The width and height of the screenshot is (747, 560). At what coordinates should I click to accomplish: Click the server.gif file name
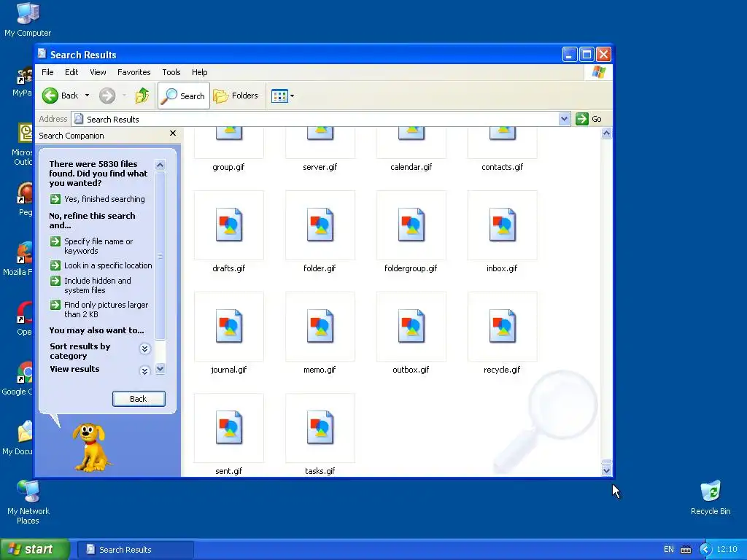(x=320, y=167)
